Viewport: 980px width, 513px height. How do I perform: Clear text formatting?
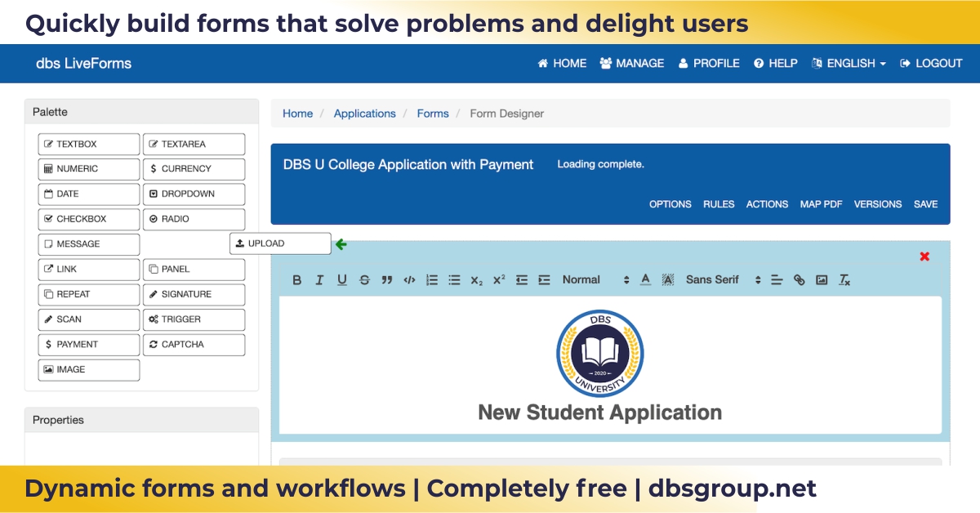coord(844,280)
